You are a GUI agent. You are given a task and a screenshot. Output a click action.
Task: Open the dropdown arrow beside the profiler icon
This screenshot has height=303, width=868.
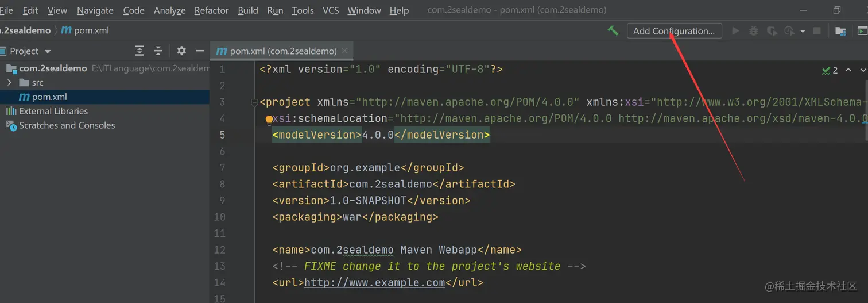coord(803,31)
